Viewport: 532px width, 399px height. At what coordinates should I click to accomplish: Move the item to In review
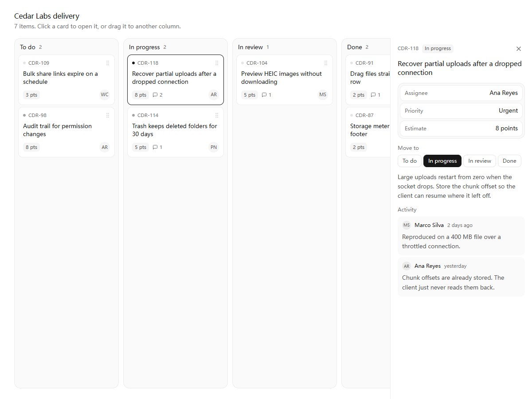point(480,161)
